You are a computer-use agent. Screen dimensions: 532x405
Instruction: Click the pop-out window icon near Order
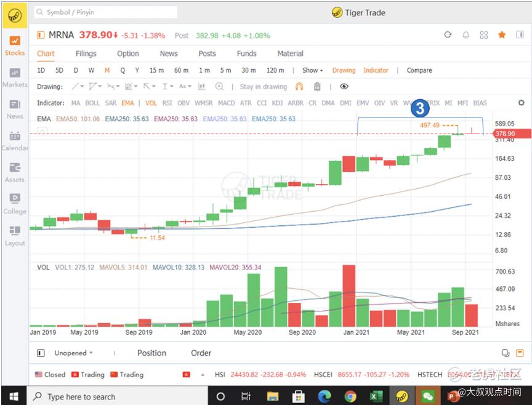click(x=505, y=353)
